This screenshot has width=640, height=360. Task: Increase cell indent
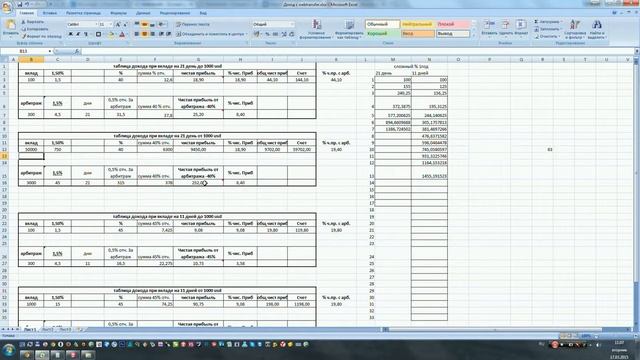coord(168,34)
